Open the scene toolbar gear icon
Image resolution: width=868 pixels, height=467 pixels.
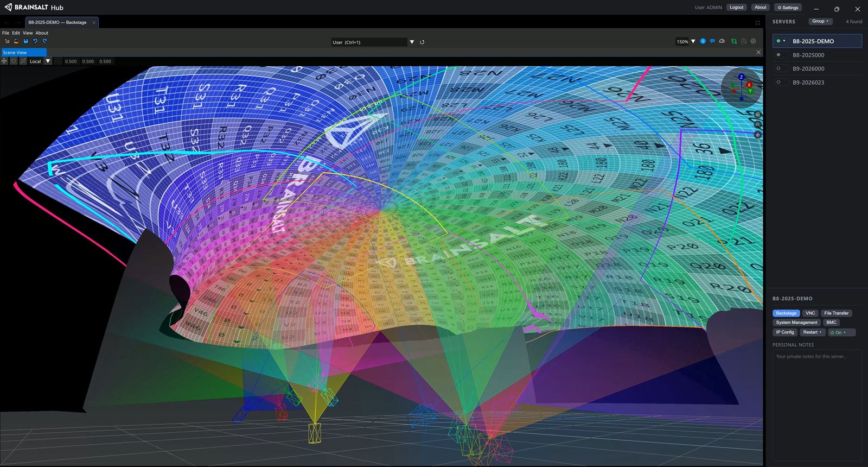click(x=753, y=41)
